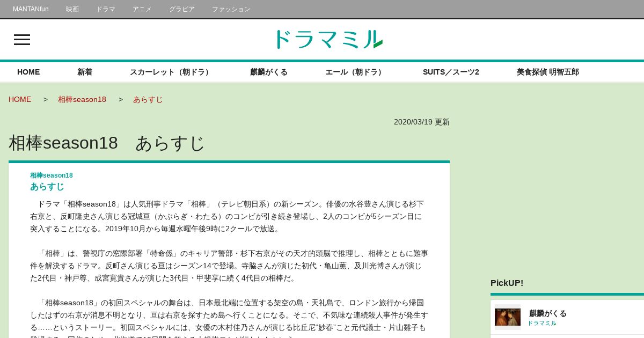This screenshot has width=644, height=338.
Task: Select 新着 in the main navigation
Action: click(x=85, y=72)
